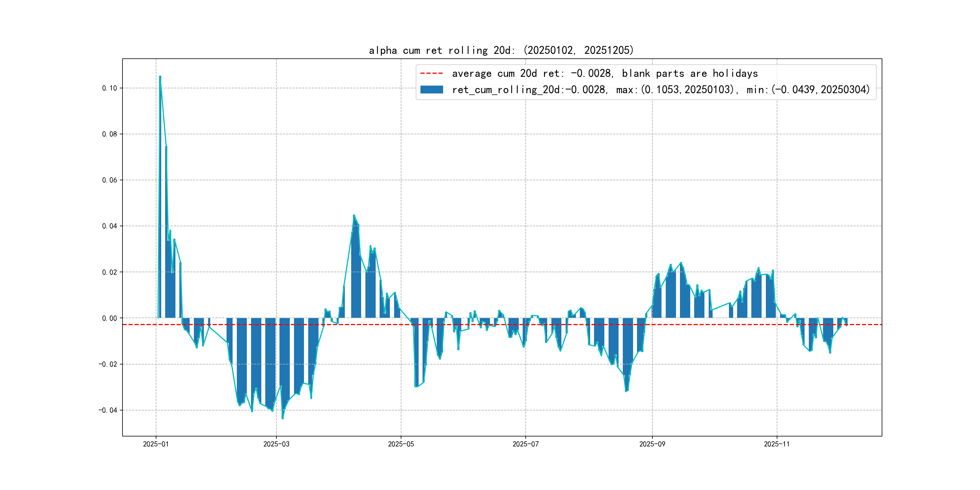This screenshot has width=980, height=490.
Task: Click the -0.02 y-axis tick label
Action: click(x=108, y=364)
